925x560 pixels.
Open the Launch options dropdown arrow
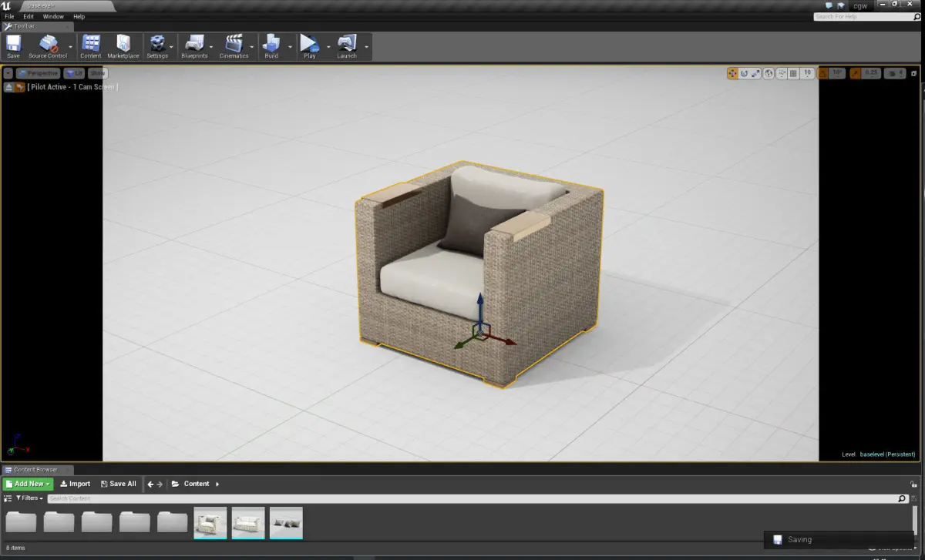[365, 47]
